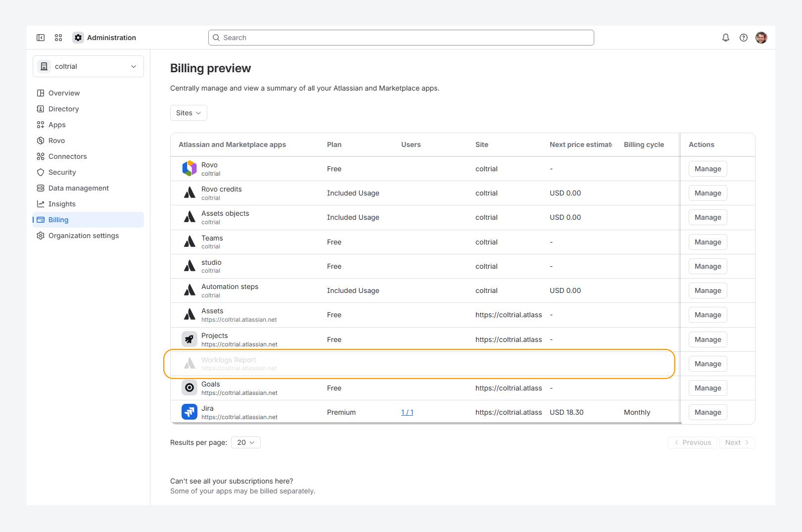The image size is (802, 532).
Task: Manage the Assets objects subscription
Action: point(708,217)
